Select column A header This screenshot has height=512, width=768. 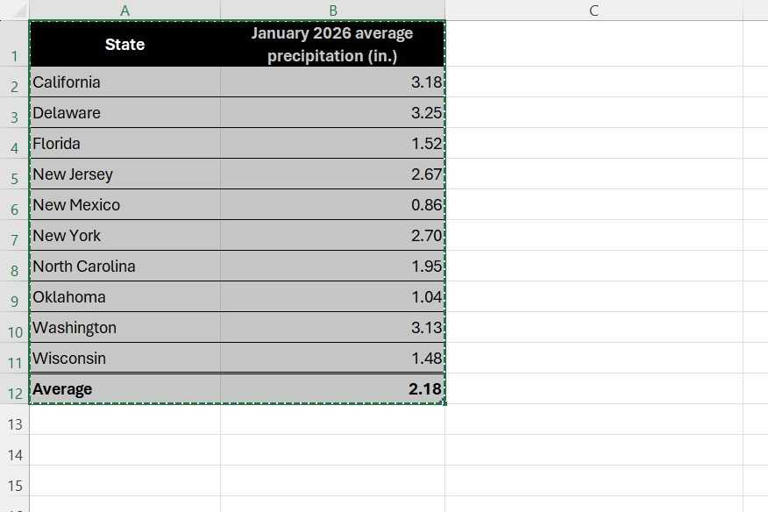click(125, 10)
